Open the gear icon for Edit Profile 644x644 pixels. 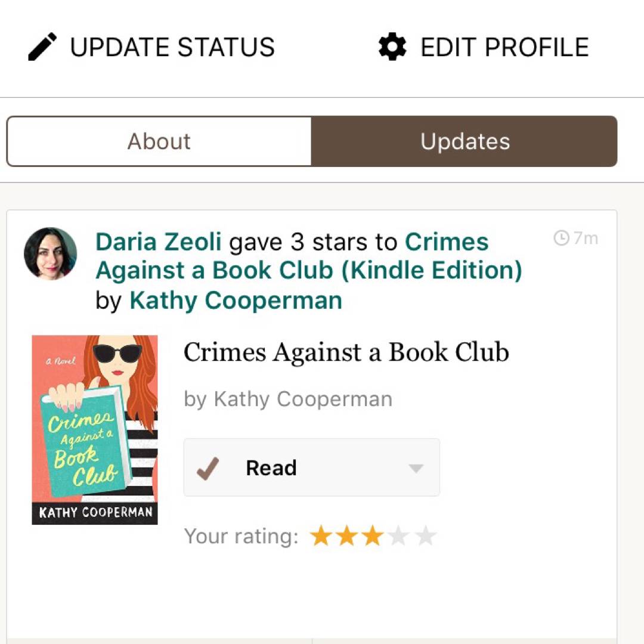(392, 47)
